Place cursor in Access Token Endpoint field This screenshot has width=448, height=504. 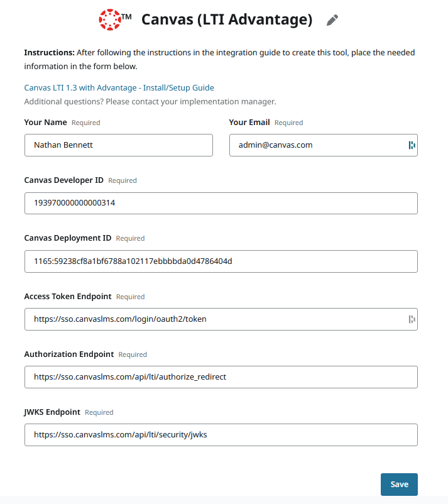(x=214, y=319)
